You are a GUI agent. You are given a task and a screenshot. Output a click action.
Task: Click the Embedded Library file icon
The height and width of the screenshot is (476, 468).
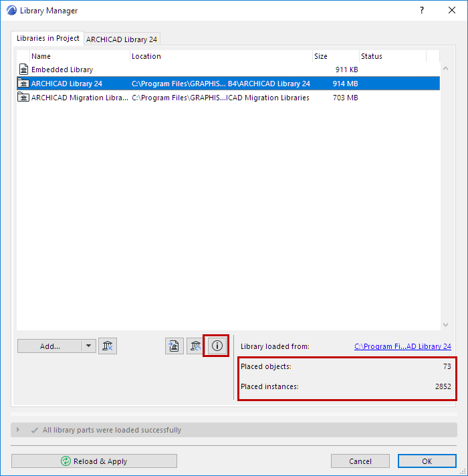click(23, 70)
